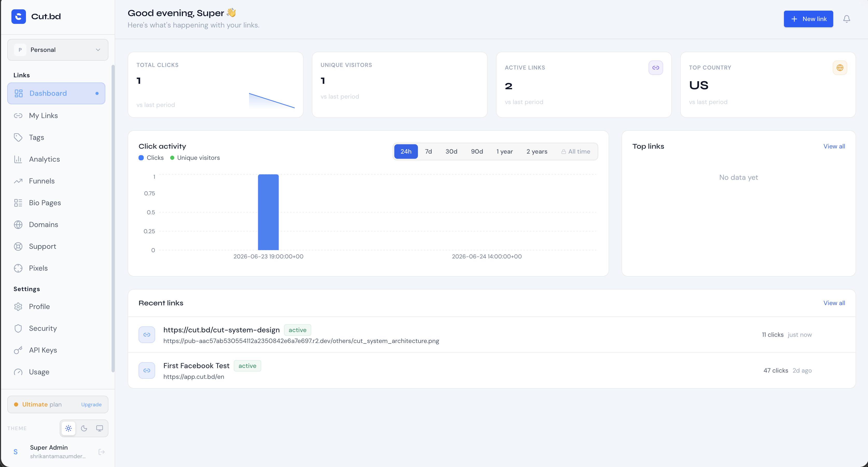Click the My Links chain icon

pyautogui.click(x=18, y=115)
